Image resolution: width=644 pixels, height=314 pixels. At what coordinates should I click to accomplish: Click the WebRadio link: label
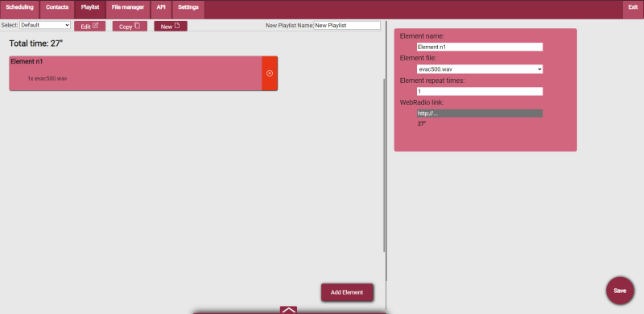[x=422, y=102]
